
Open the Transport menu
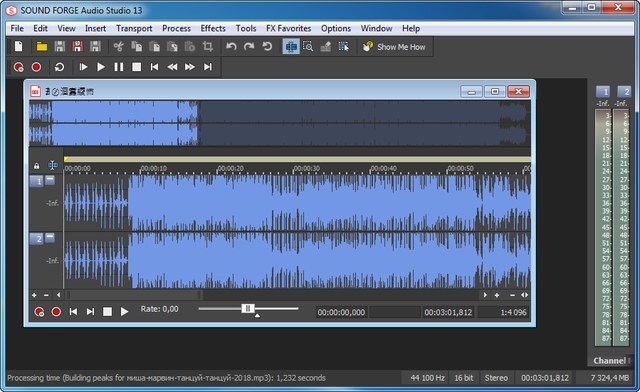(x=134, y=28)
